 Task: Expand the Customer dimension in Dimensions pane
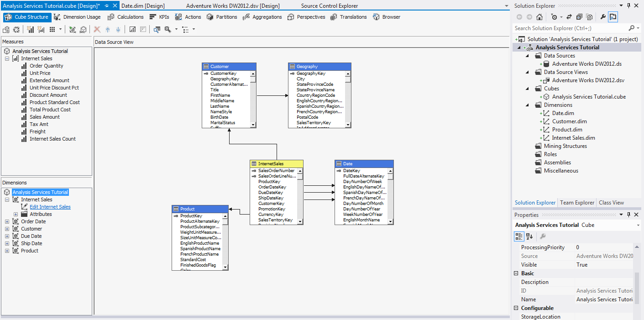pyautogui.click(x=7, y=229)
